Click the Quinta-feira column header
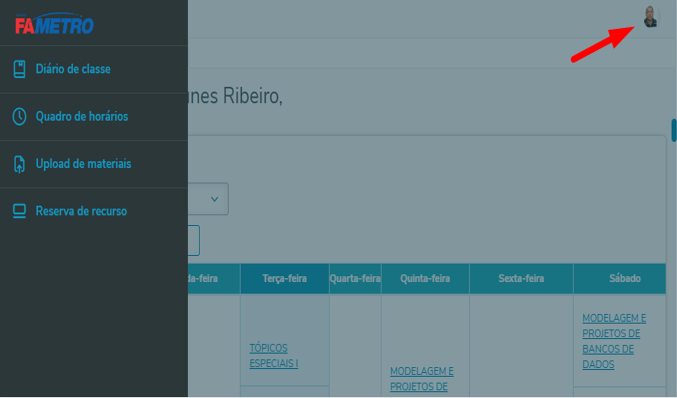The image size is (677, 398). 425,278
